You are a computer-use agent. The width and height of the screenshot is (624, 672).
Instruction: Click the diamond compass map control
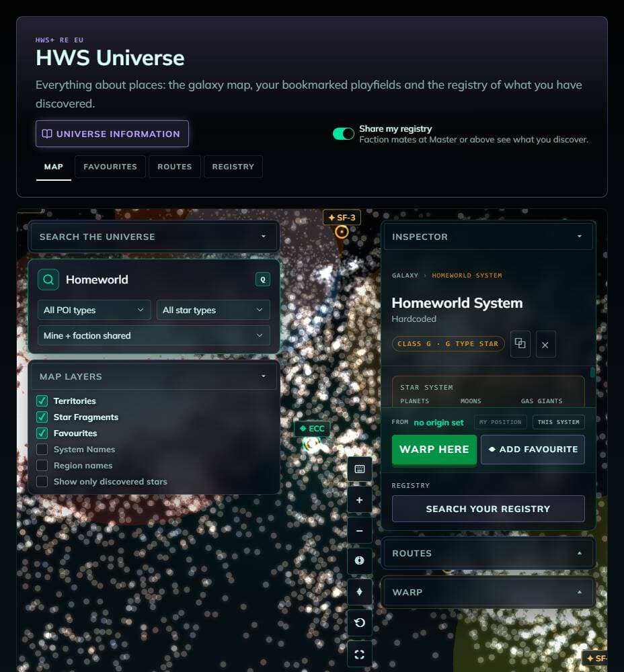tap(359, 591)
